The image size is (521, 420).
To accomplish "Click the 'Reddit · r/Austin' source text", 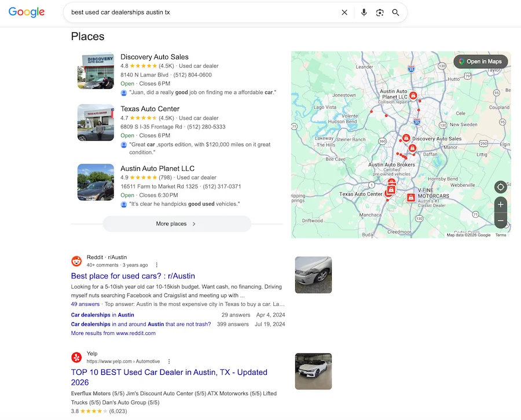I will (x=107, y=257).
